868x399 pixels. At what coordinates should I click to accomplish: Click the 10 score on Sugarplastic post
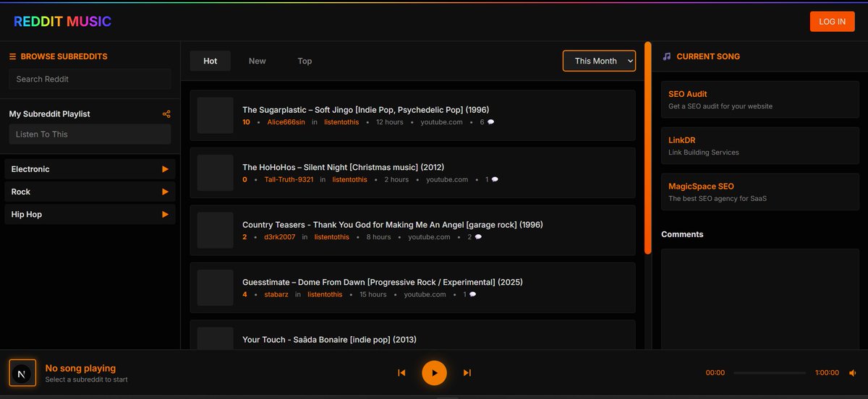click(246, 122)
